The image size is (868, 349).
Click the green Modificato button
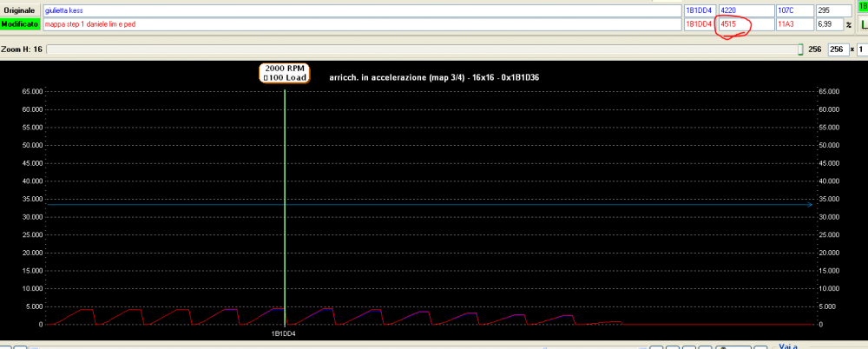point(21,24)
